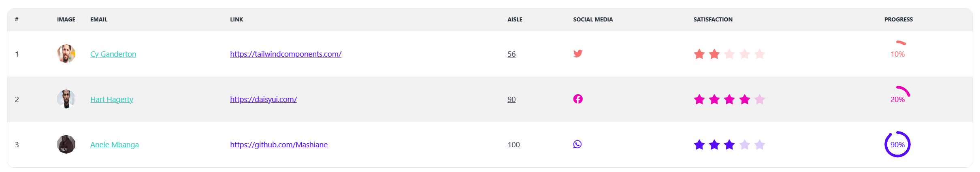This screenshot has height=172, width=980.
Task: Click the Twitter icon in row 1
Action: pyautogui.click(x=578, y=53)
